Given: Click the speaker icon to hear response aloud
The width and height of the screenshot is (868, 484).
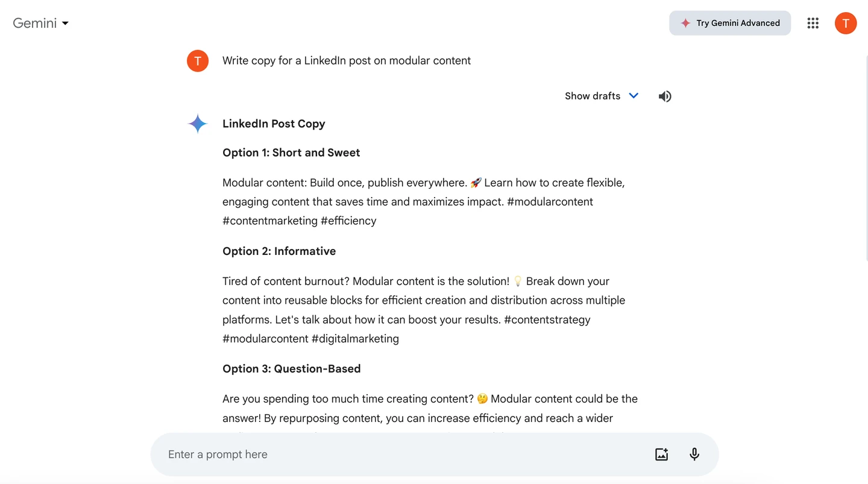Looking at the screenshot, I should point(664,96).
